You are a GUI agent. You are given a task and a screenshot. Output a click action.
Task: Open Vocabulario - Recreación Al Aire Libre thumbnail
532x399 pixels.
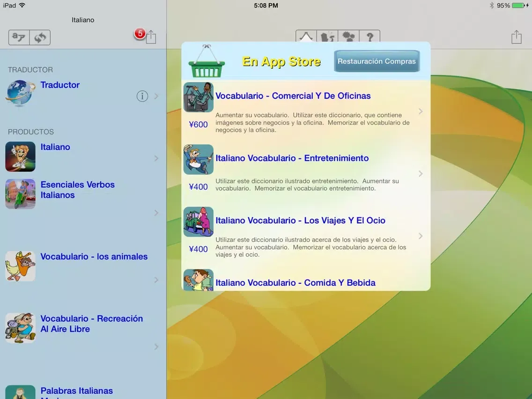pyautogui.click(x=20, y=328)
